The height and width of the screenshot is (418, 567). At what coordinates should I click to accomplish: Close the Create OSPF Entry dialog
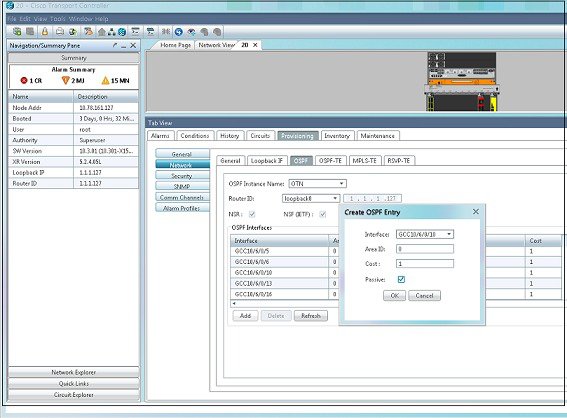click(476, 212)
